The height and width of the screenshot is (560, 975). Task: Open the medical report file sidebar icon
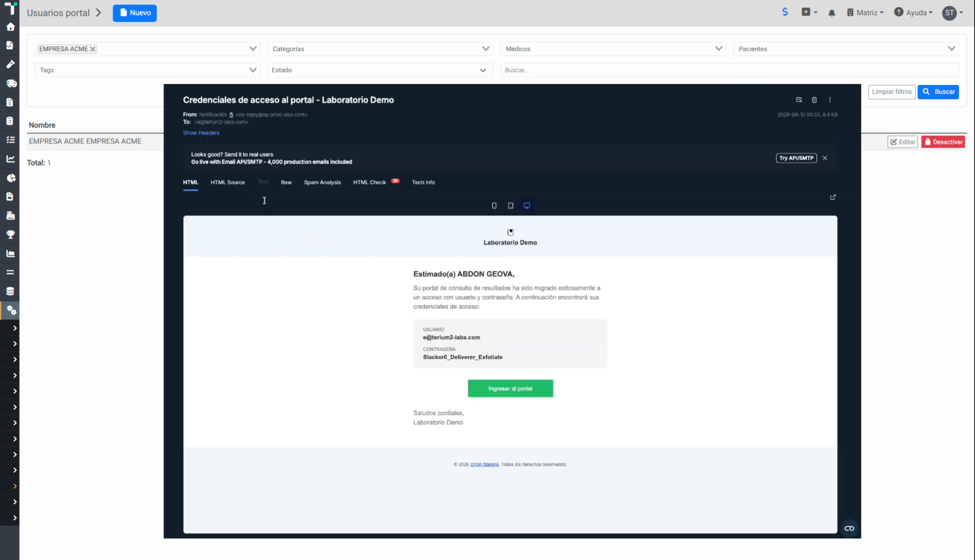click(x=10, y=45)
